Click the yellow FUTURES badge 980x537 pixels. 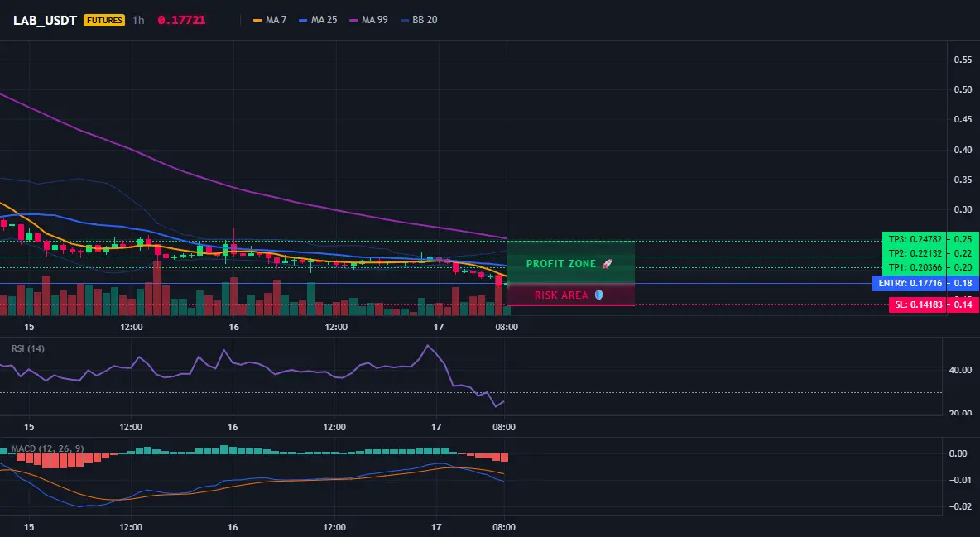pos(104,20)
